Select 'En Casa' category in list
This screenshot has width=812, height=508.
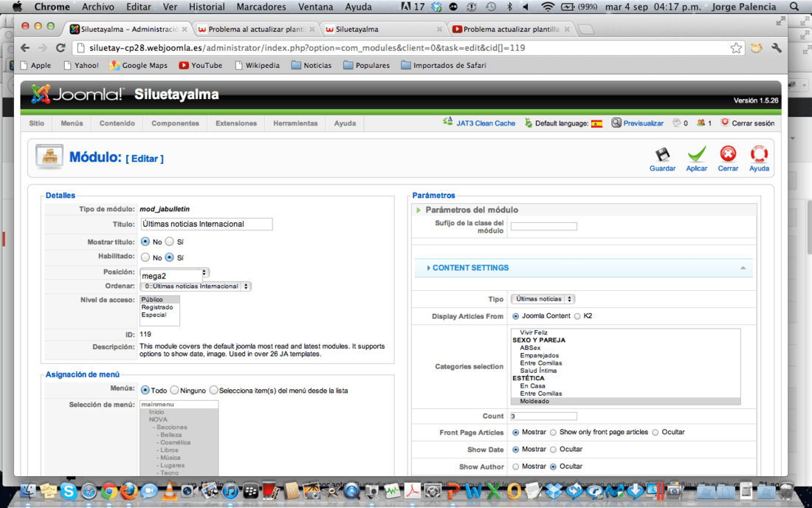[532, 385]
